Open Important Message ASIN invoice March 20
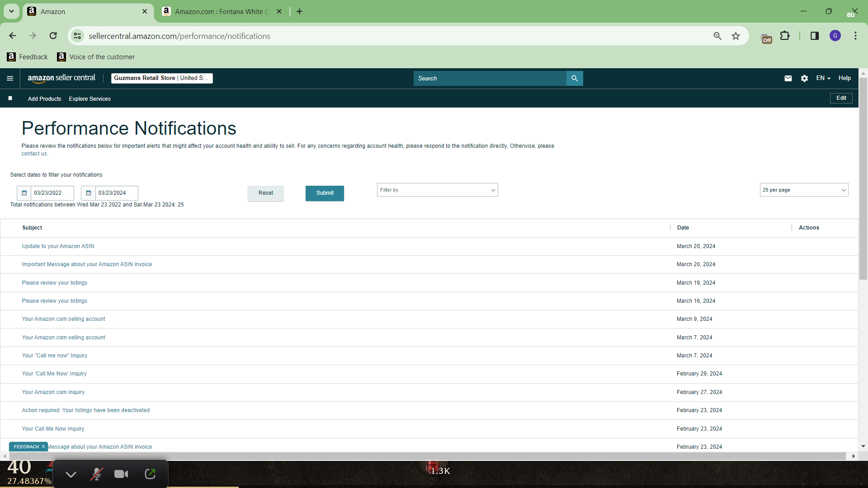The height and width of the screenshot is (488, 868). point(87,264)
